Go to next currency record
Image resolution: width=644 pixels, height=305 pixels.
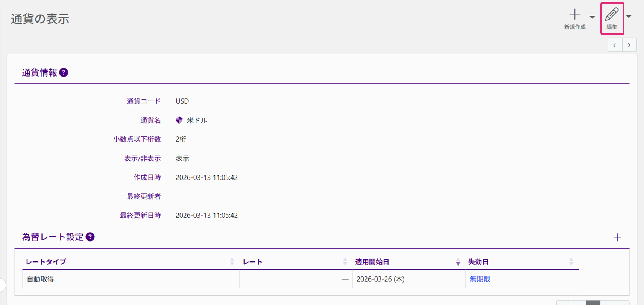tap(629, 45)
